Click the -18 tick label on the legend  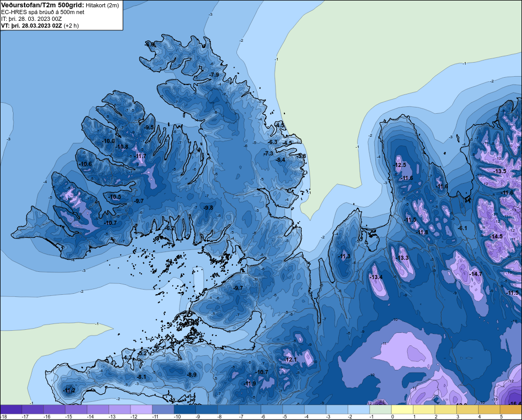(4, 417)
